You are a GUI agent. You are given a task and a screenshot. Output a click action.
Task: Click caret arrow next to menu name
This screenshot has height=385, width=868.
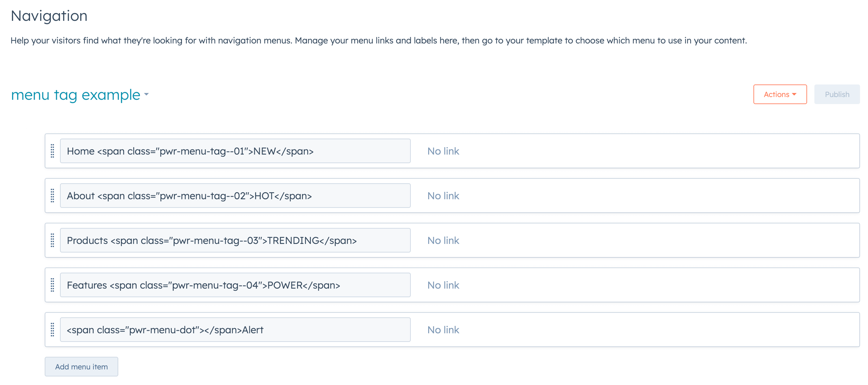coord(146,95)
